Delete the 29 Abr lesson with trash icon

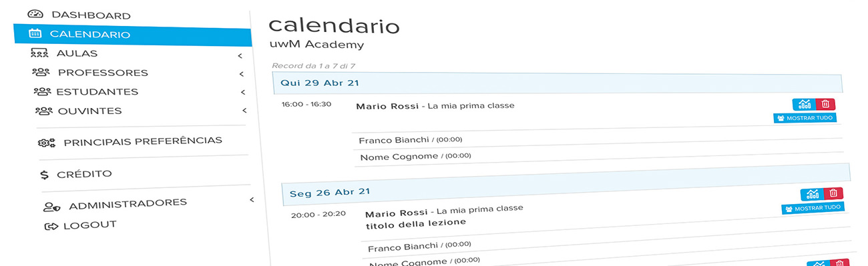point(825,104)
